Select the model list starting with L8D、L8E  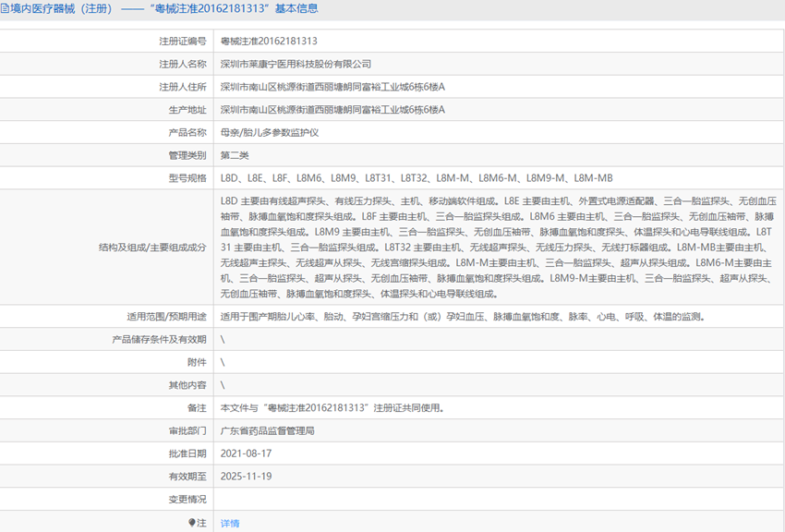pos(417,178)
